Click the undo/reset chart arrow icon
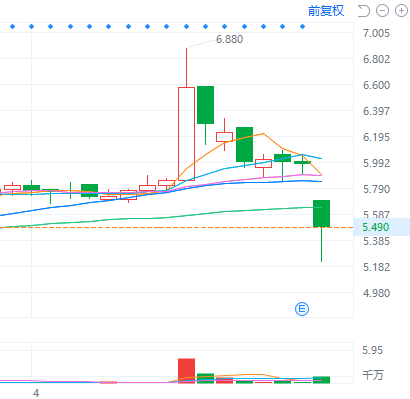This screenshot has width=410, height=399. coord(364,11)
